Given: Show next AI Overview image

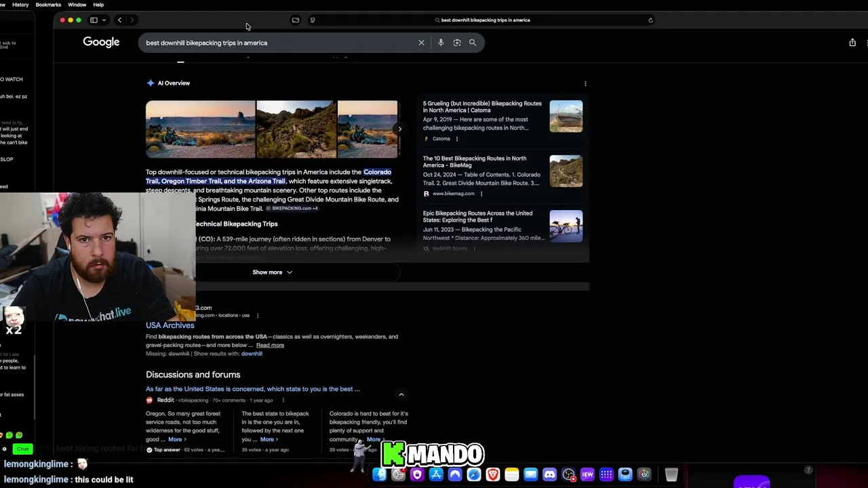Looking at the screenshot, I should (400, 129).
